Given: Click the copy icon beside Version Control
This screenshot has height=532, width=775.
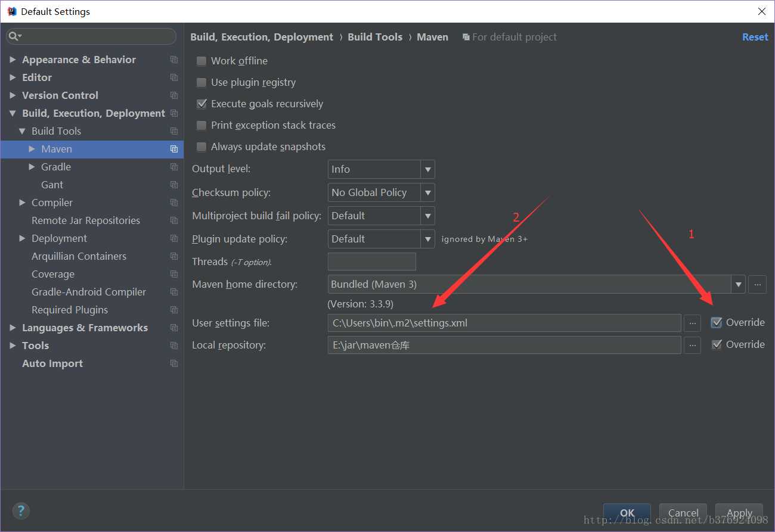Looking at the screenshot, I should [174, 95].
